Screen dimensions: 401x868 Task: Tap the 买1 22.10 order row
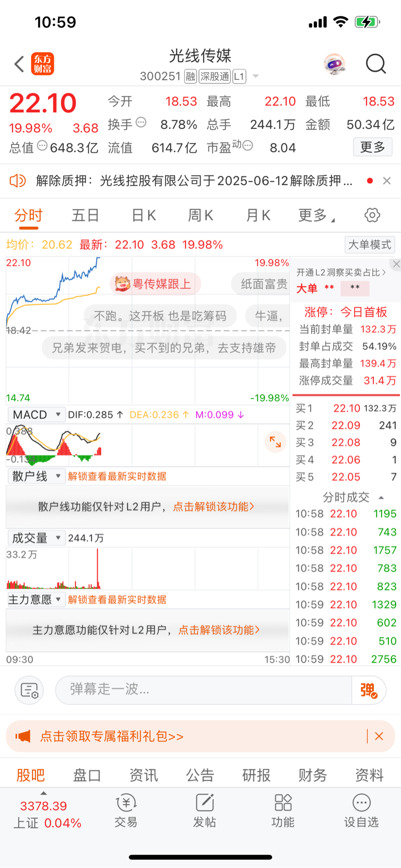pos(346,408)
